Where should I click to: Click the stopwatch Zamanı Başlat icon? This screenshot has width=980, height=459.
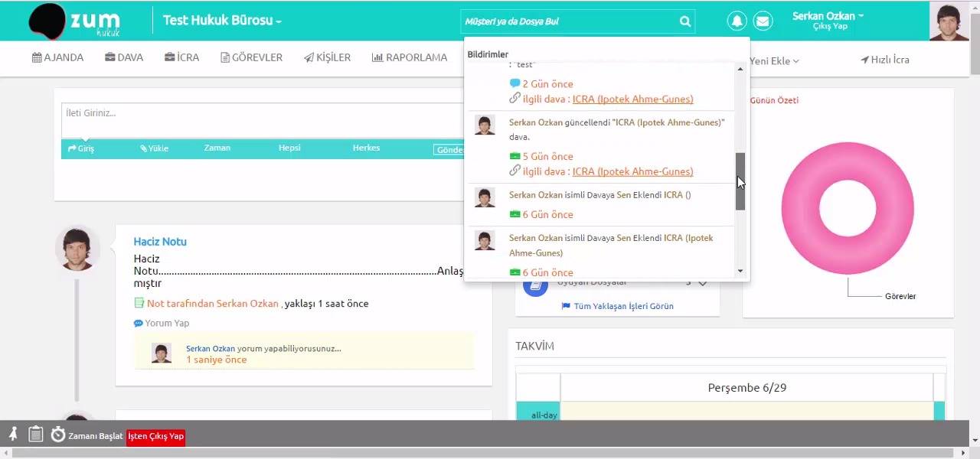58,435
